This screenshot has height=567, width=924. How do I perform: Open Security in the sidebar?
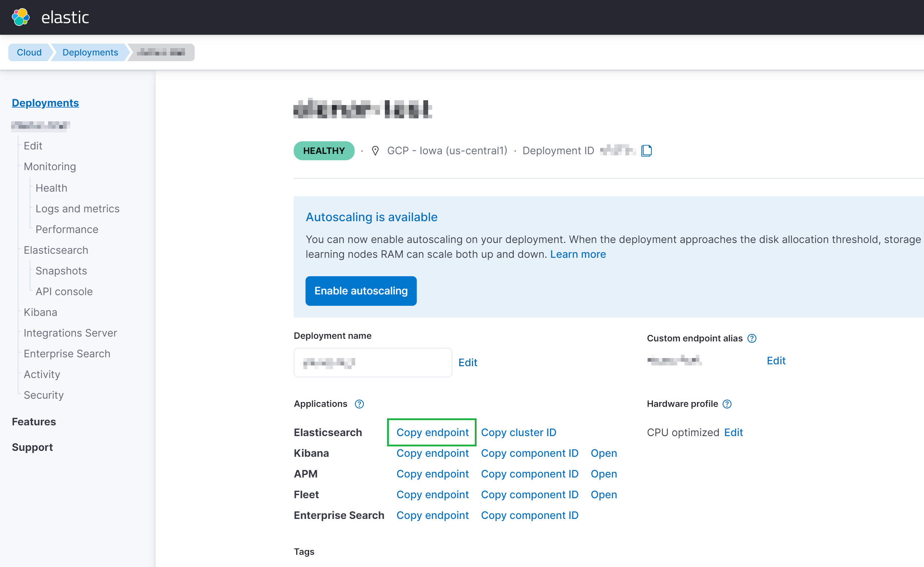click(44, 395)
